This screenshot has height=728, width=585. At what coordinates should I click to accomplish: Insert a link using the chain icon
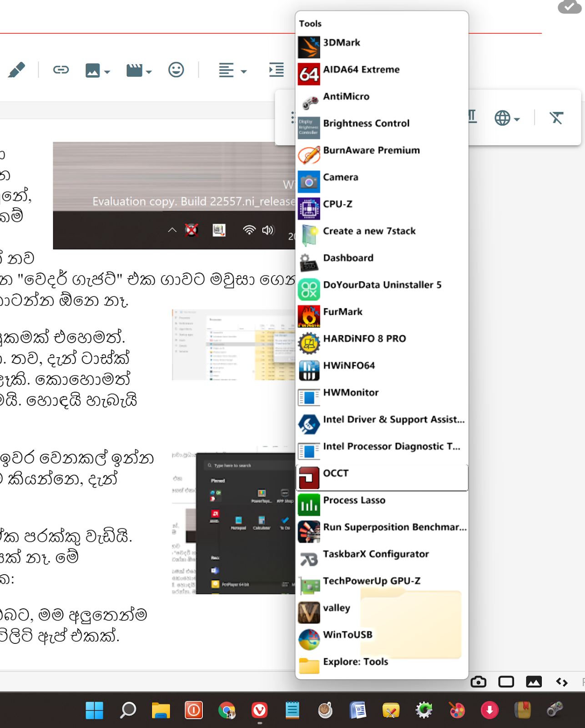61,70
